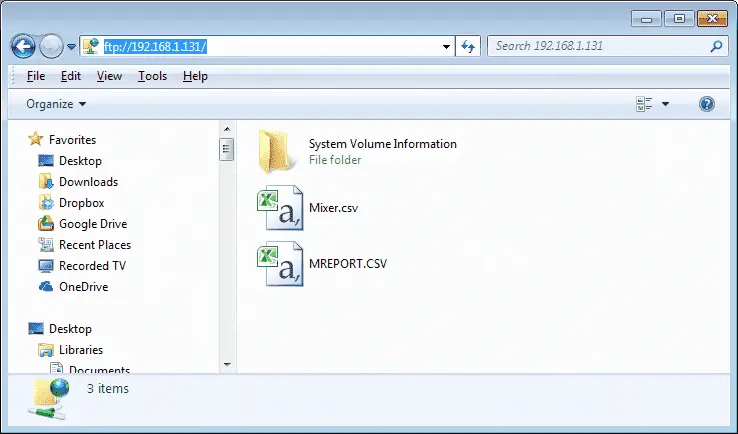Select the Mixer.csv file name
738x434 pixels.
click(333, 208)
